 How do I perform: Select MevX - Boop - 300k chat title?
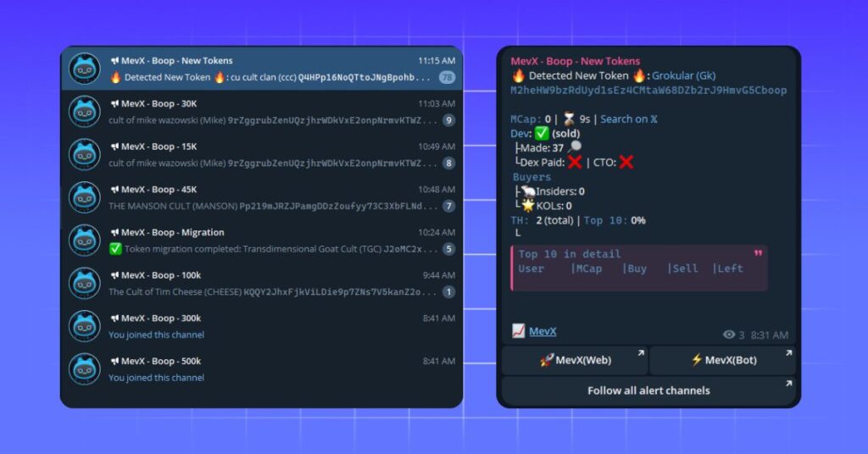pos(161,318)
